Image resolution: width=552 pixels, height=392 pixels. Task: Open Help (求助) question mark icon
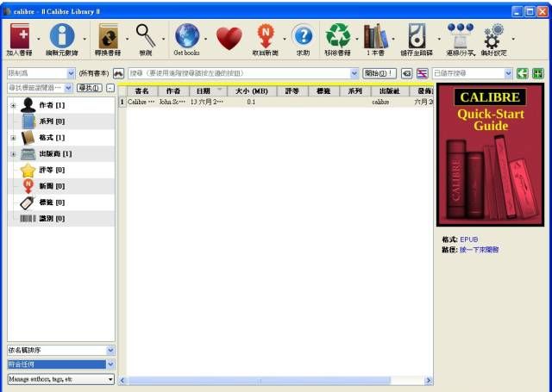click(x=303, y=37)
